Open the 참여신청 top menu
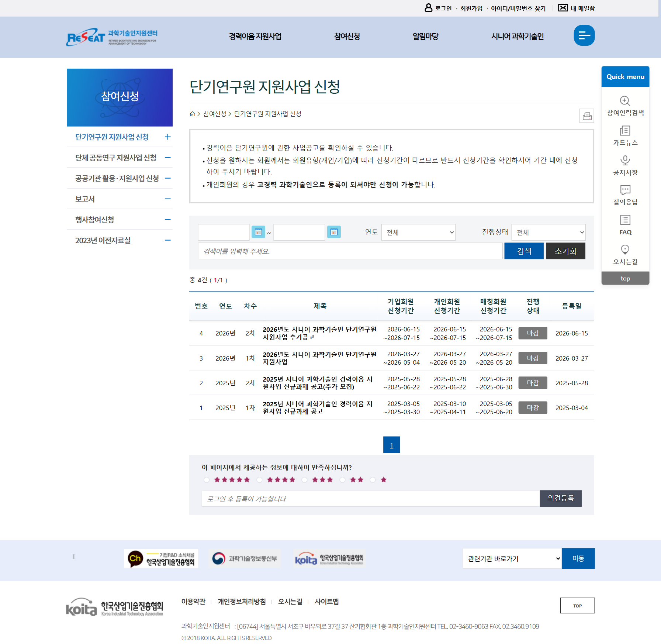This screenshot has width=661, height=644. point(347,36)
